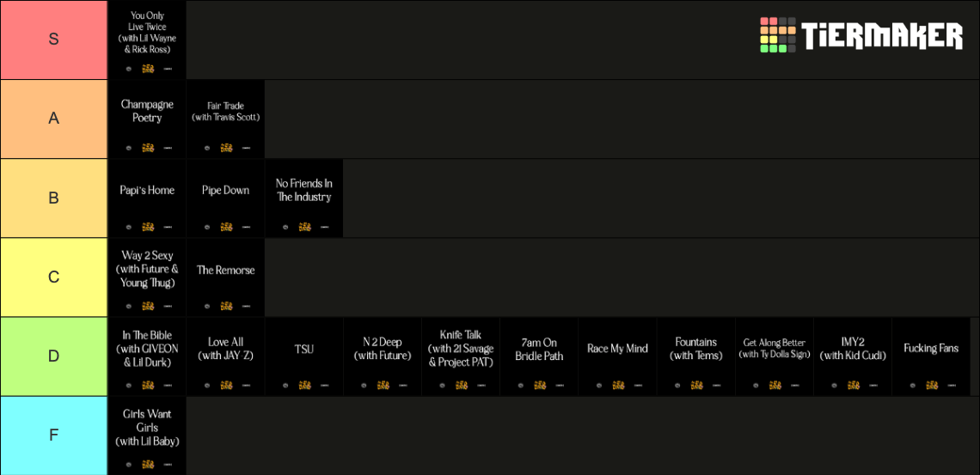The height and width of the screenshot is (475, 980).
Task: Select the Way 2 Sexy tile
Action: (x=147, y=277)
